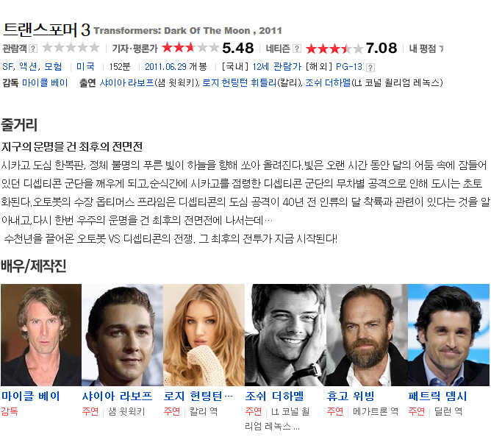Open the 액션 genre link

pyautogui.click(x=28, y=67)
